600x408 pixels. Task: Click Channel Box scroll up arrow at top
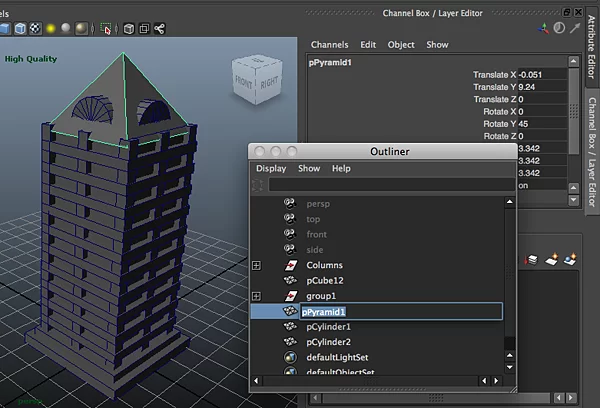(x=573, y=61)
